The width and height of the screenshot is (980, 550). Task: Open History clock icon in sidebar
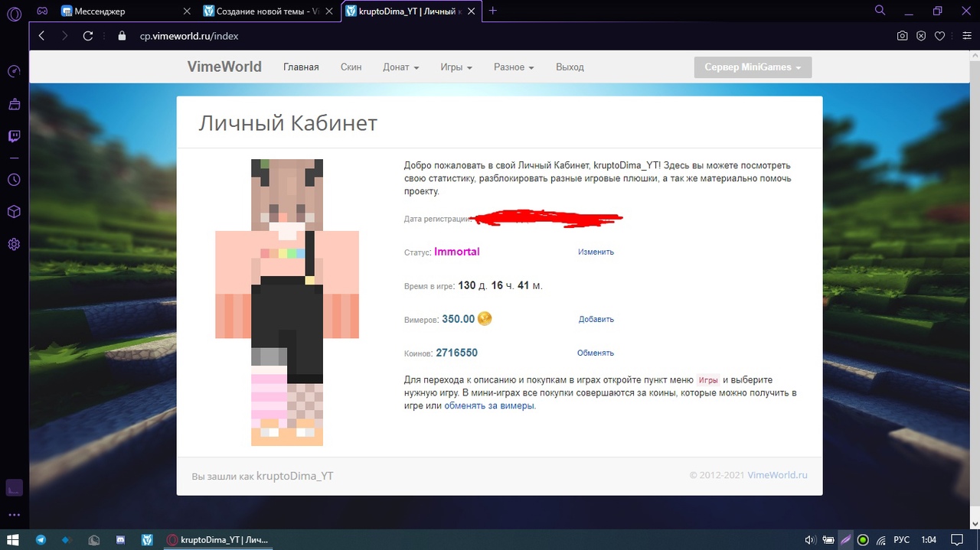(14, 180)
